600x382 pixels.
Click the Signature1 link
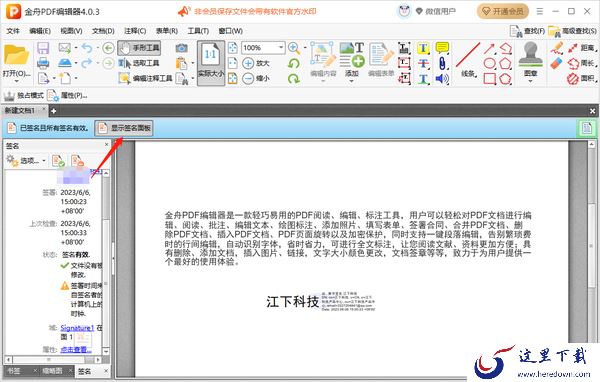[x=77, y=328]
